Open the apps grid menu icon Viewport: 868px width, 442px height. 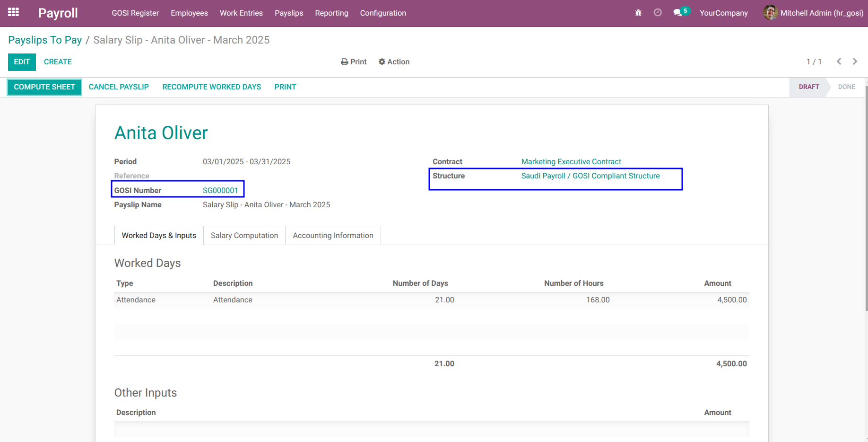[13, 12]
